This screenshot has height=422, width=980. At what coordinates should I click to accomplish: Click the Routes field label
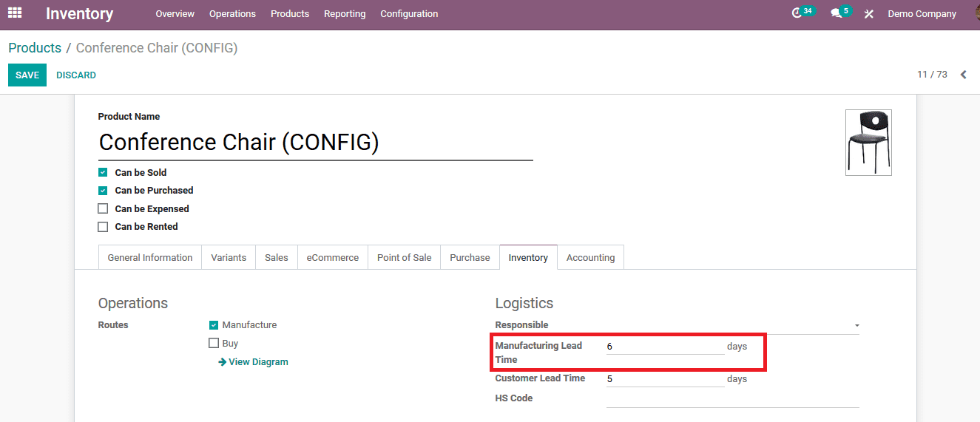[x=113, y=325]
